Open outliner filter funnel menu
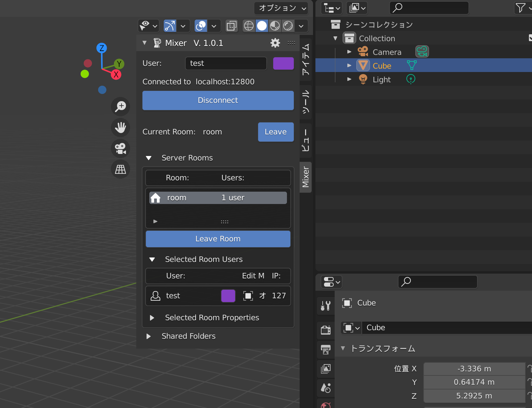Viewport: 532px width, 408px height. click(x=523, y=8)
